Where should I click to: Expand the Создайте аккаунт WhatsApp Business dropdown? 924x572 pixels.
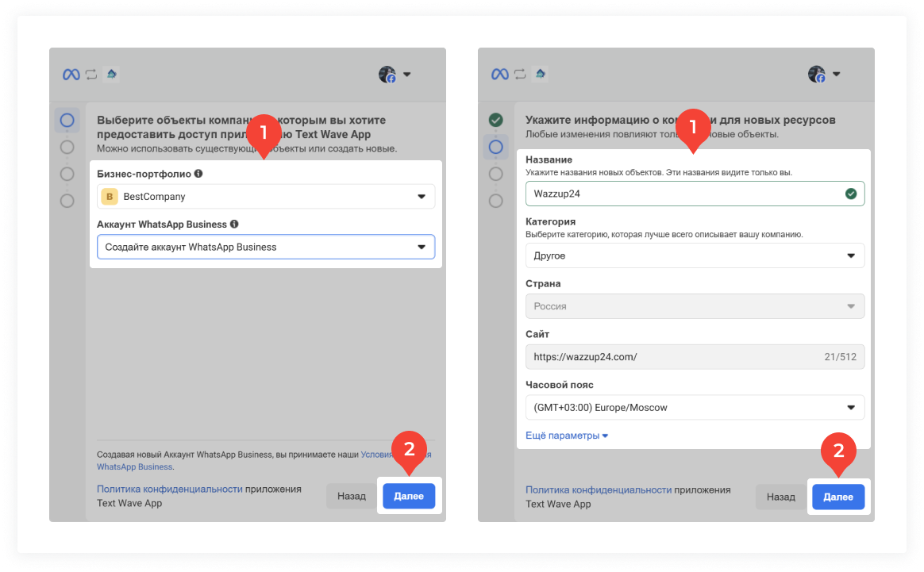266,247
